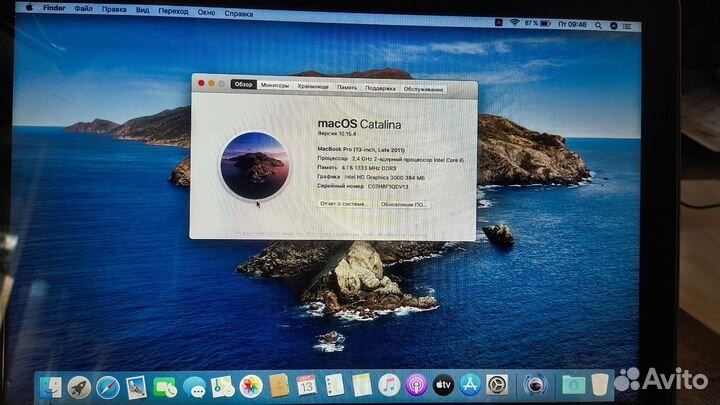Open Reminders list icon in dock
This screenshot has width=720, height=405.
[x=334, y=385]
